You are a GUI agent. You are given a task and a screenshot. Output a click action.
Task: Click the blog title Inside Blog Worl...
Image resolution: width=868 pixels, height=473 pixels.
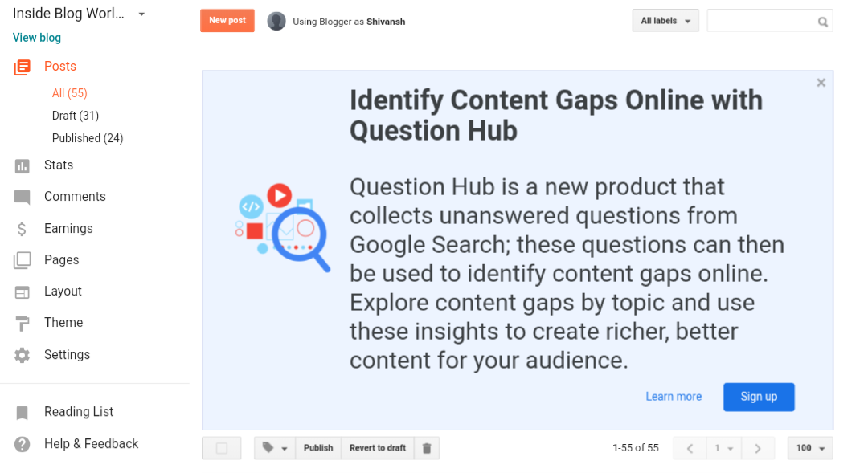(68, 14)
